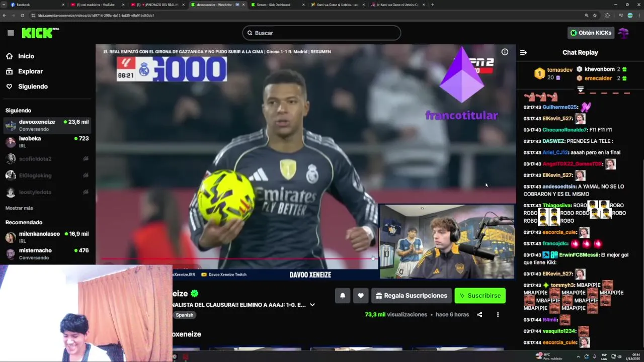The height and width of the screenshot is (362, 644).
Task: Click username tommyh3 in chat
Action: pos(561,285)
